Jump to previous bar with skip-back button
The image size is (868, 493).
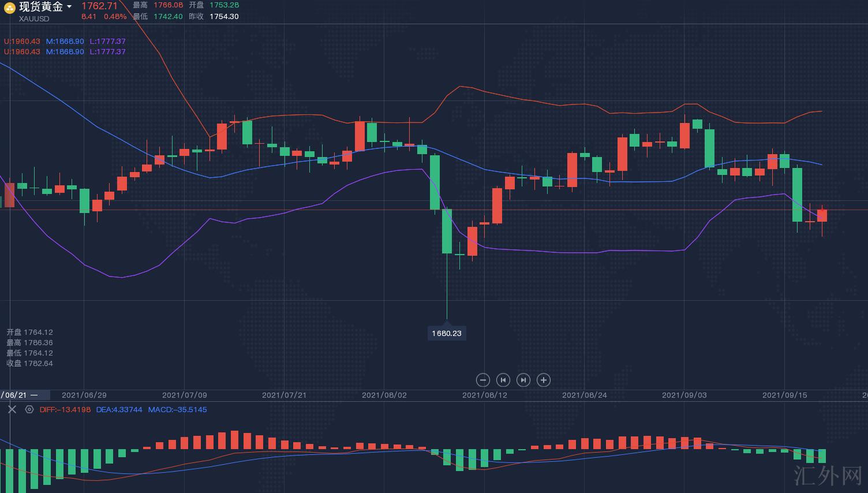(503, 380)
